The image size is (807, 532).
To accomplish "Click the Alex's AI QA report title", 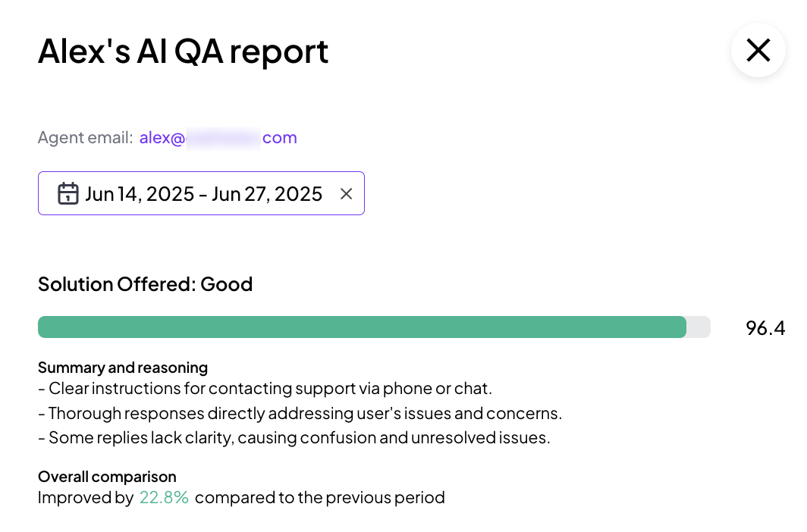I will [184, 52].
